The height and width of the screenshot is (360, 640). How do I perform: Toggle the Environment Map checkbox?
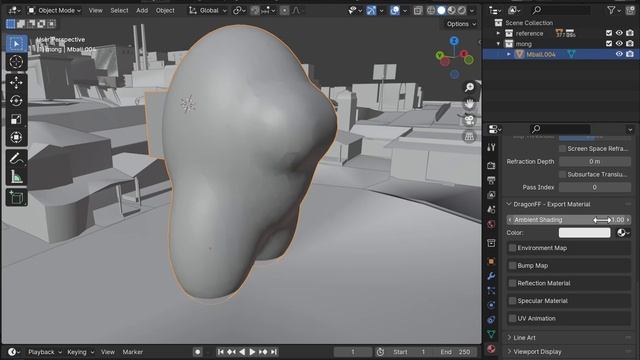513,248
